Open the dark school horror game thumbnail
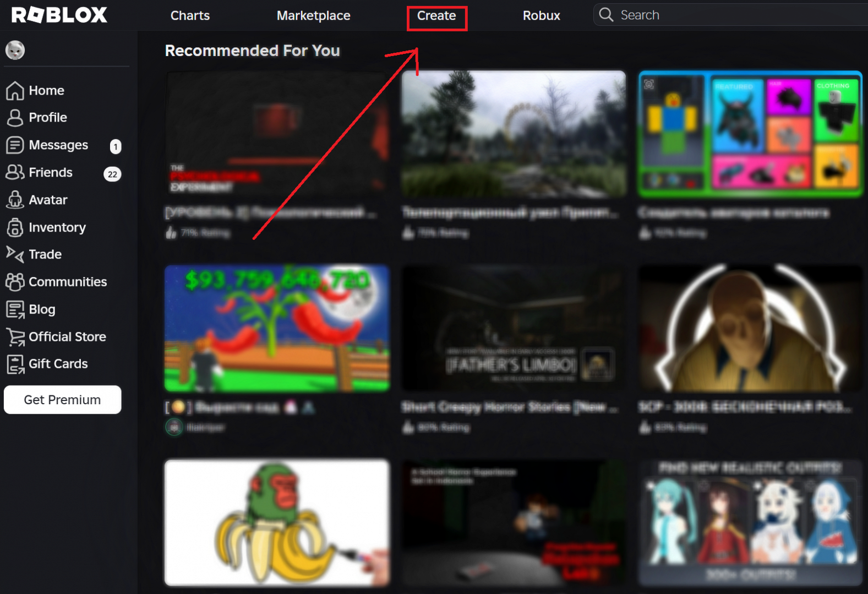 [514, 523]
